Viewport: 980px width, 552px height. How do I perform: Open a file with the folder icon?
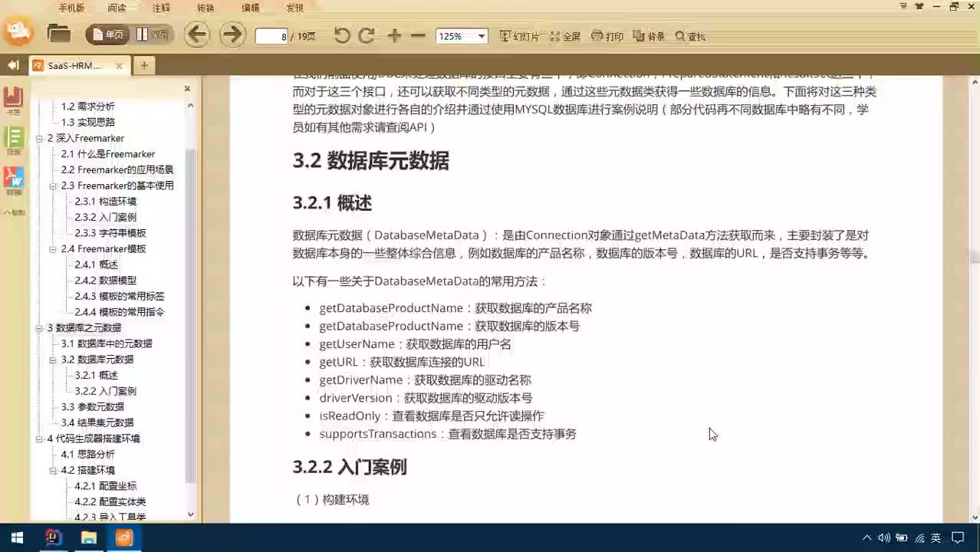[59, 34]
